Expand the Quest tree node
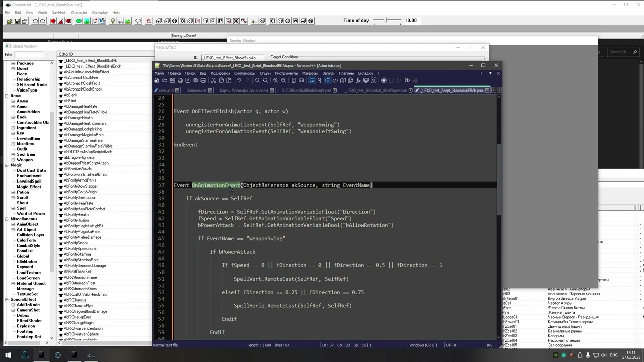644x362 pixels. point(13,69)
